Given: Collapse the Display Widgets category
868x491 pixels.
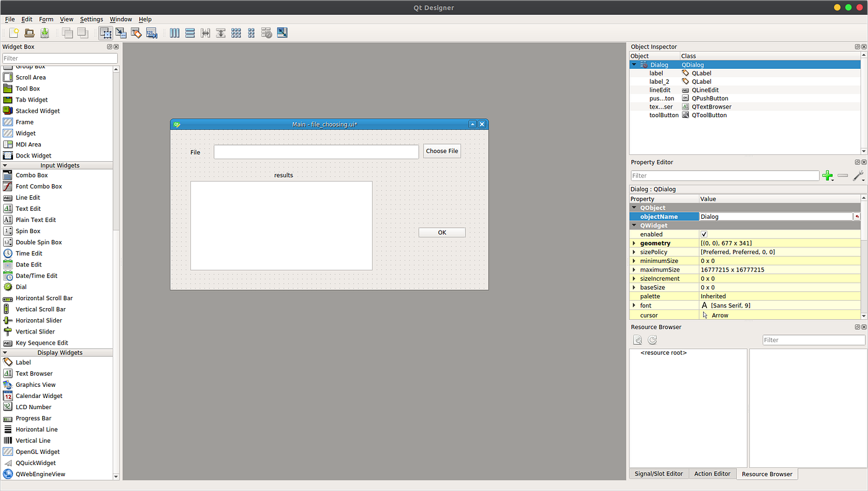Looking at the screenshot, I should pyautogui.click(x=5, y=353).
